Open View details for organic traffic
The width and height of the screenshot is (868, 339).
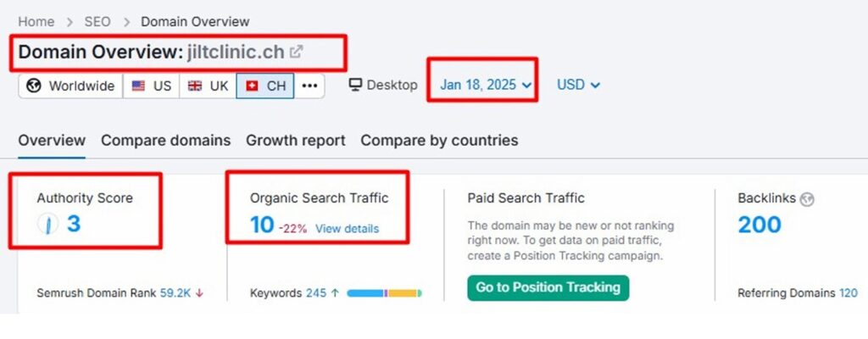point(347,228)
